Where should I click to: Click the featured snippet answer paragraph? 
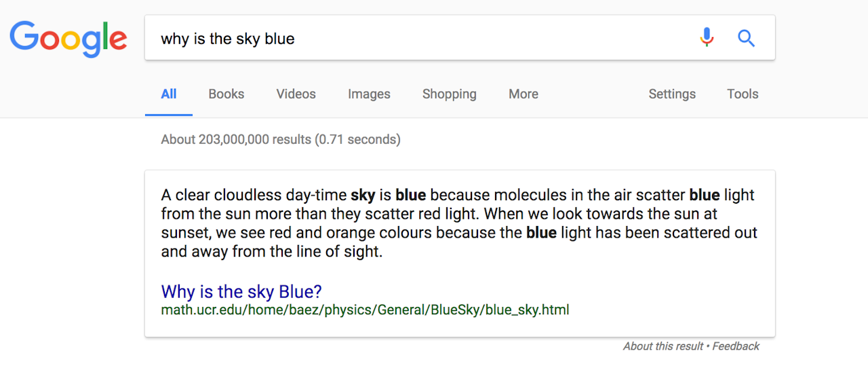[458, 223]
